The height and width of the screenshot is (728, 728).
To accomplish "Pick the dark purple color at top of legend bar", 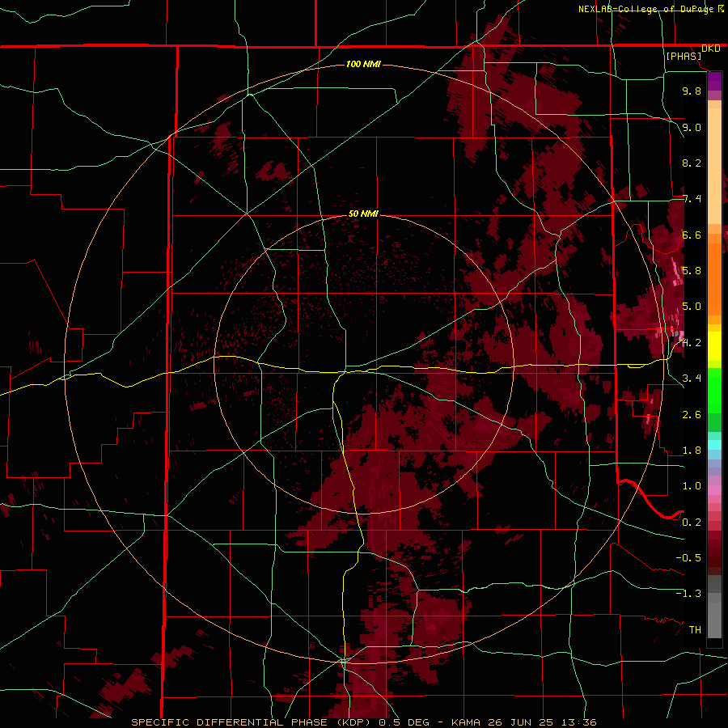I will coord(714,78).
